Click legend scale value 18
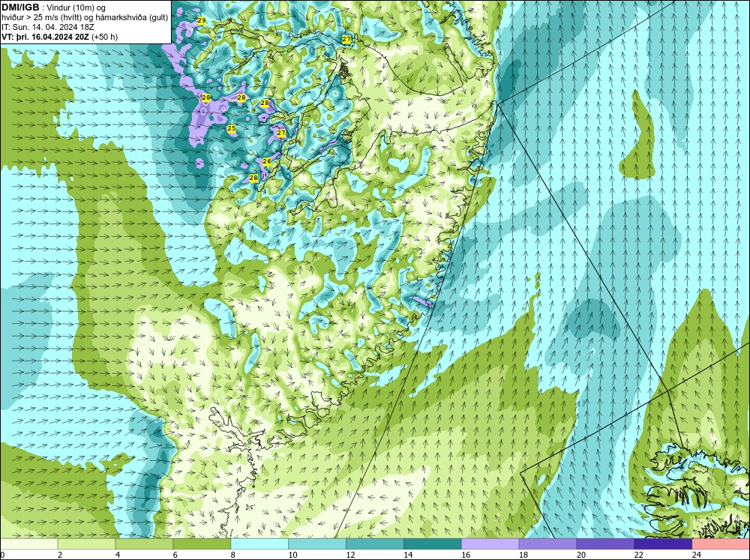Screen dimensions: 750x560 523,555
